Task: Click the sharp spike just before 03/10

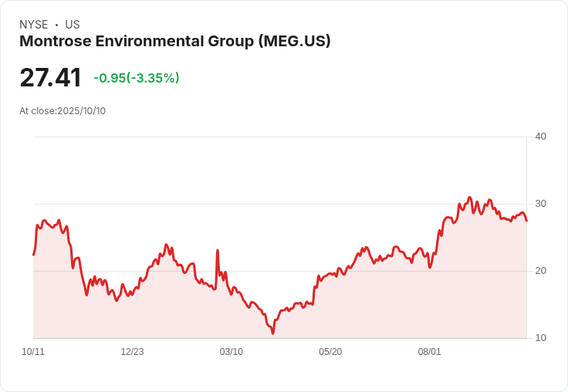Action: pos(218,251)
